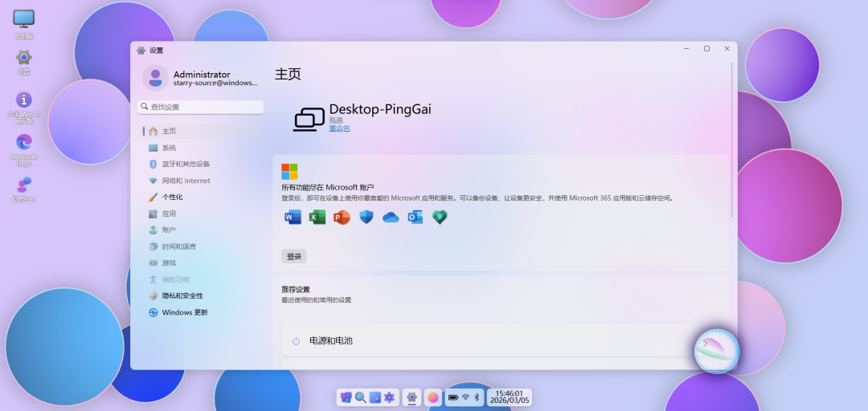This screenshot has width=868, height=411.
Task: Click the floating assistant orb
Action: tap(717, 352)
